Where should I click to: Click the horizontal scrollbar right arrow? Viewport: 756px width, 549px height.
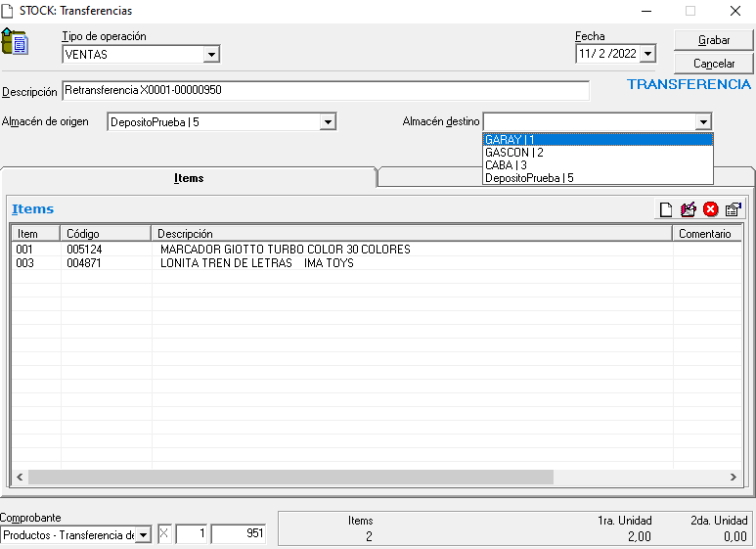734,477
